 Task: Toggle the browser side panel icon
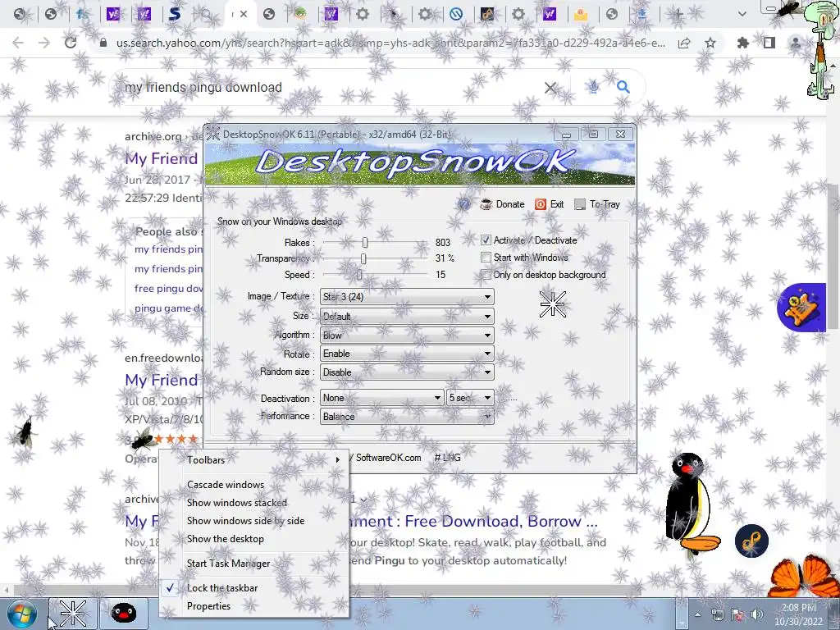click(769, 43)
